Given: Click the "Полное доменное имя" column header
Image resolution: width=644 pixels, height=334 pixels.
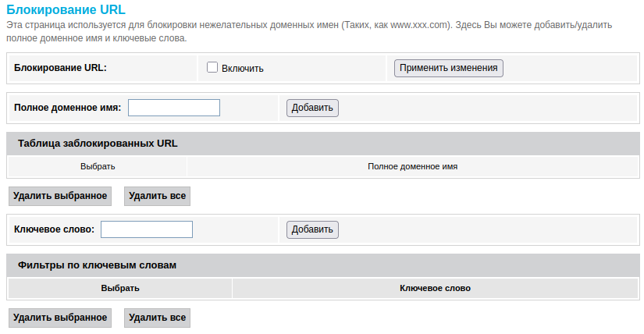Looking at the screenshot, I should 412,166.
